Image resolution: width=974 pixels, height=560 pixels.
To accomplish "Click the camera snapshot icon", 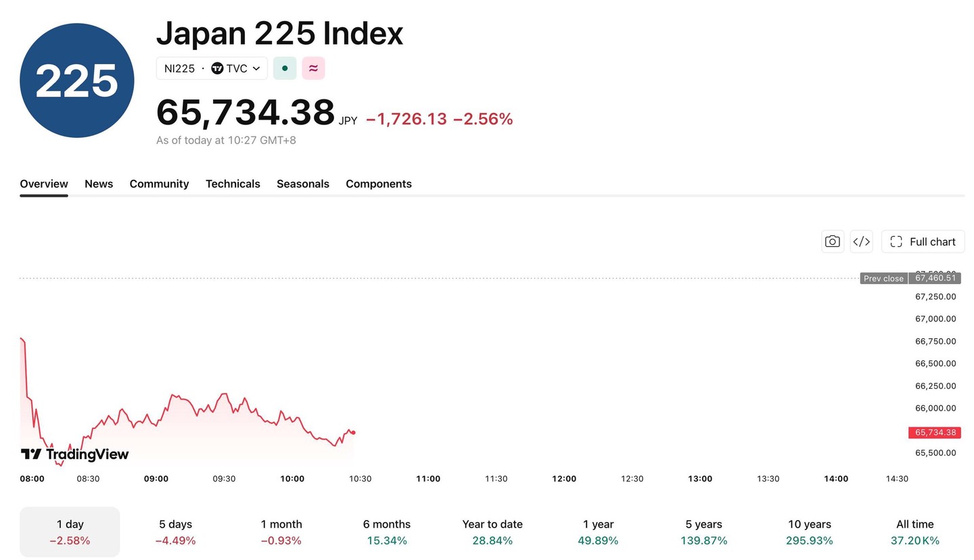I will pos(832,241).
